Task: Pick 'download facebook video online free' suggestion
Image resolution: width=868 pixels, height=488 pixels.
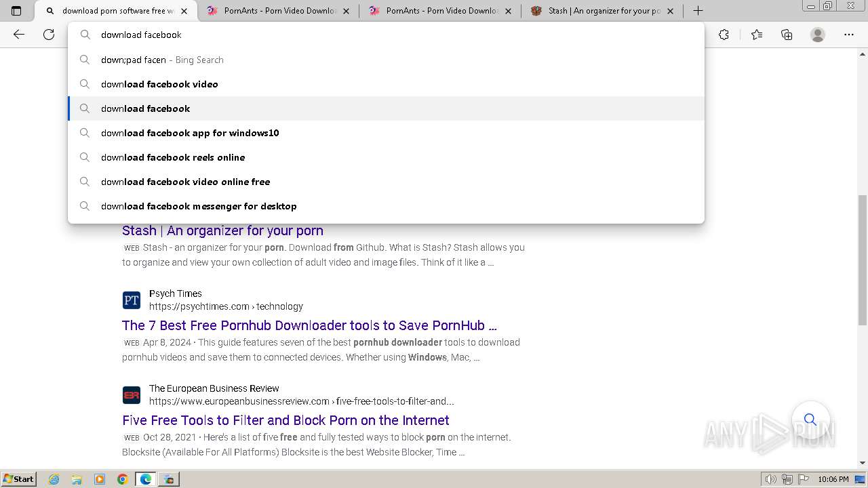Action: (x=387, y=182)
